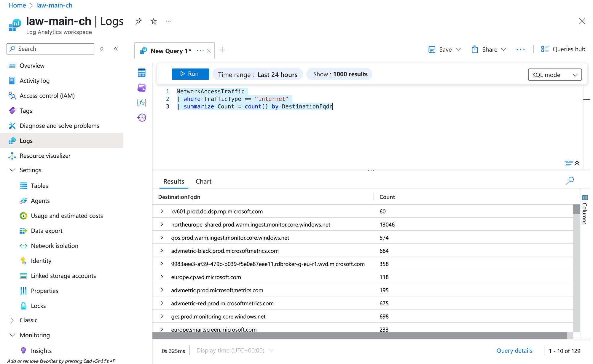Viewport: 593px width, 364px height.
Task: Switch to the Chart tab
Action: [x=203, y=181]
